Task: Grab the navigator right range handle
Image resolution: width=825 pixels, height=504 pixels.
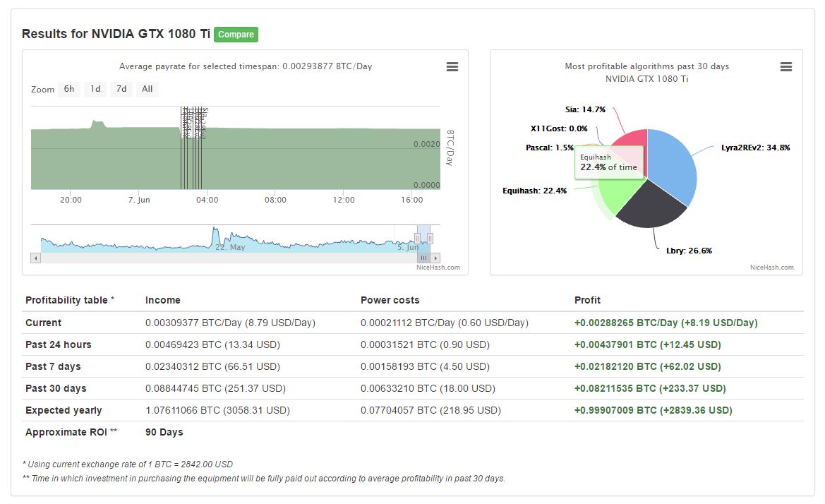Action: (430, 239)
